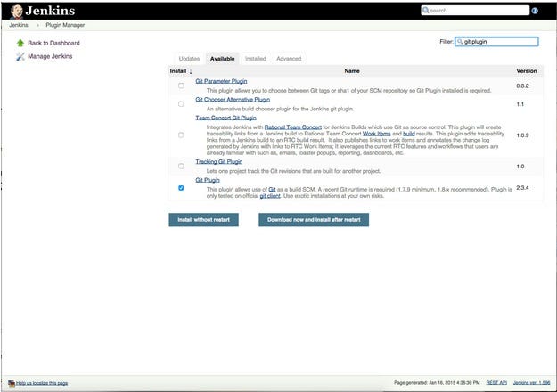This screenshot has width=557, height=392.
Task: Follow the build link in Team Concert description
Action: pos(409,134)
